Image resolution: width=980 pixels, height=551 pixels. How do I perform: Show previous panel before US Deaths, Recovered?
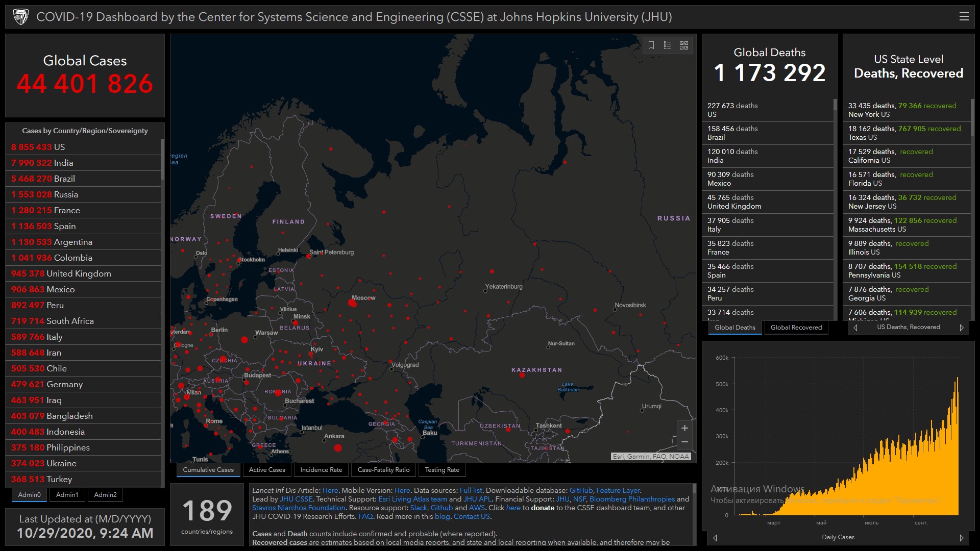pos(856,328)
